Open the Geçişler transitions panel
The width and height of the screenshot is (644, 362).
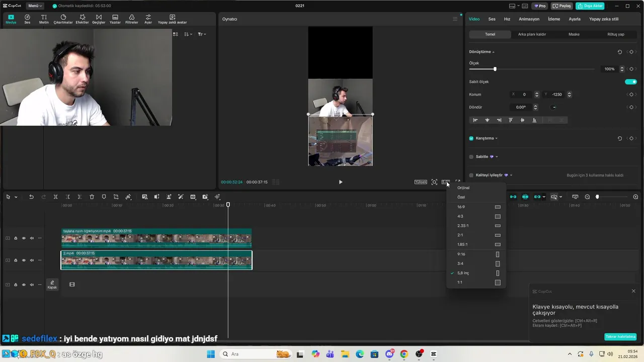pos(99,19)
